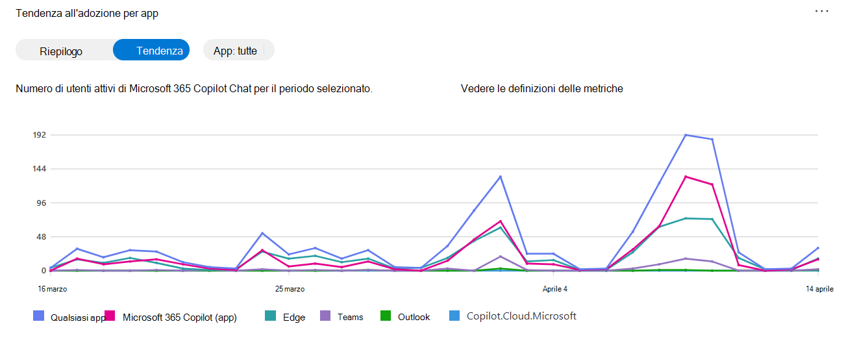The image size is (868, 337).
Task: Toggle the Copilot.Cloud.Microsoft series label
Action: (x=521, y=316)
